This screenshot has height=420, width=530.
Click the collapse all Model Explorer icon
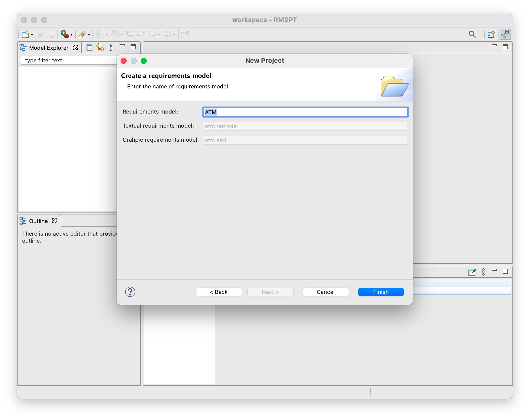coord(89,47)
